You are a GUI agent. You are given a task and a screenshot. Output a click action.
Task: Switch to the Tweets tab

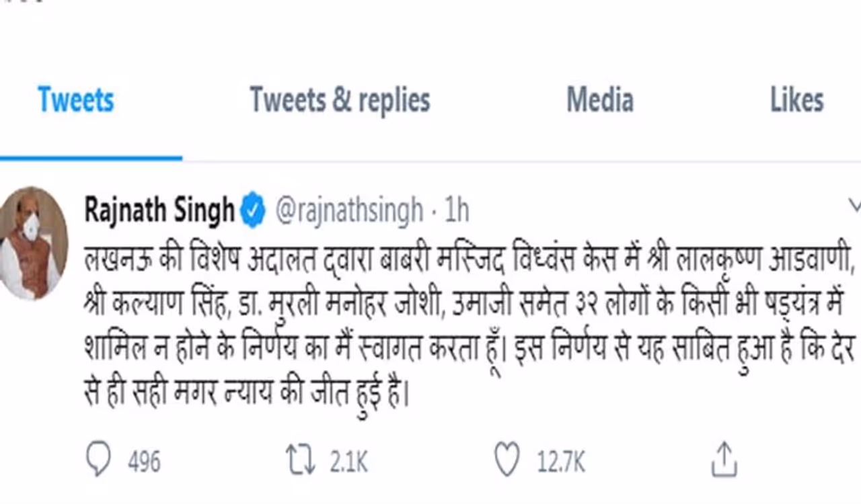76,101
